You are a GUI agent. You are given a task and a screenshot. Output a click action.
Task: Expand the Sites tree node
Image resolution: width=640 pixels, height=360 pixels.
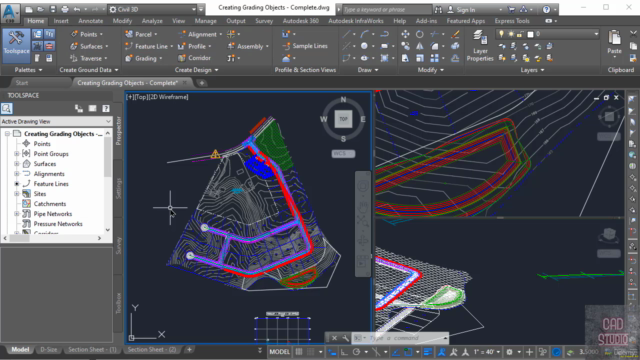(x=17, y=194)
